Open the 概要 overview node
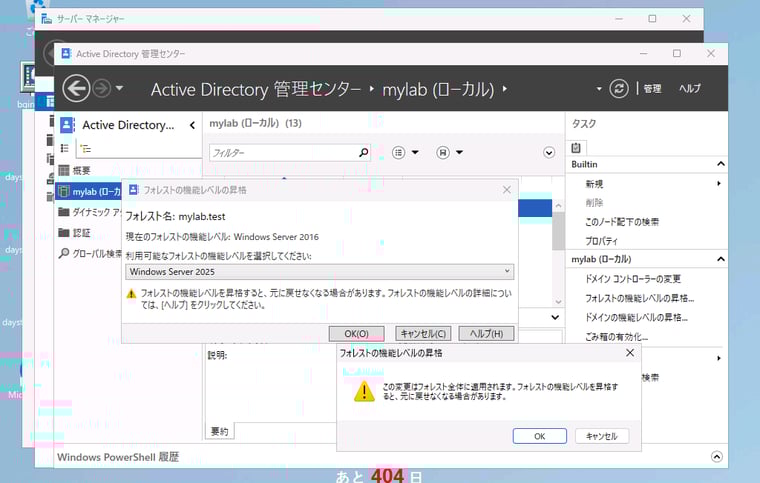 (80, 170)
